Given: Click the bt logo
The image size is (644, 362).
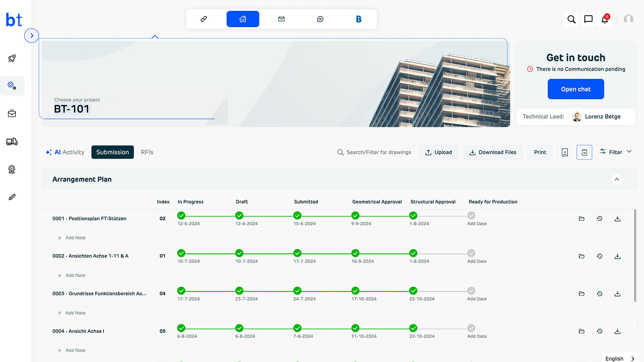Looking at the screenshot, I should 14,20.
